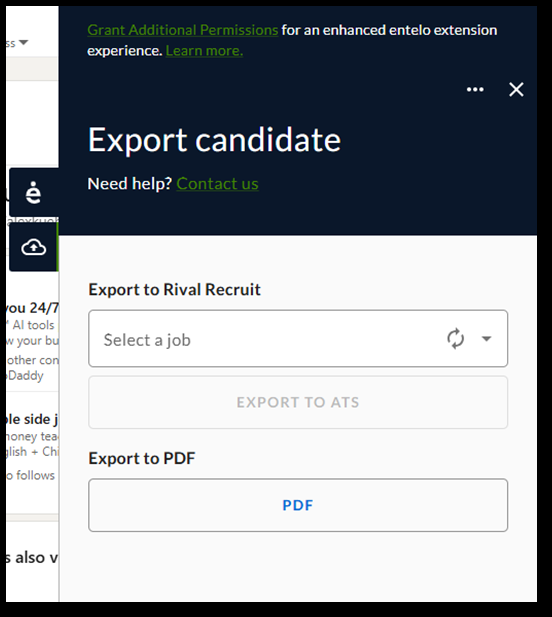The width and height of the screenshot is (552, 617).
Task: Click the entelo logo side tab
Action: [x=34, y=192]
